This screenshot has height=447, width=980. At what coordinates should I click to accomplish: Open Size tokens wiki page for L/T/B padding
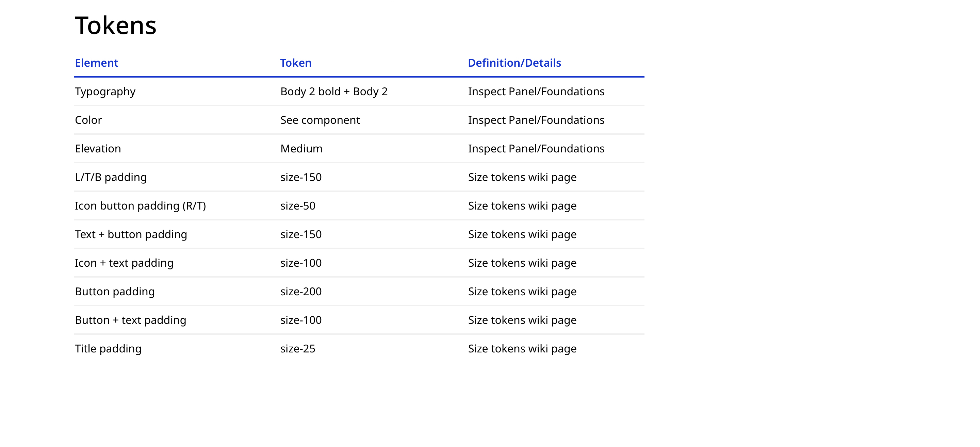click(x=522, y=177)
